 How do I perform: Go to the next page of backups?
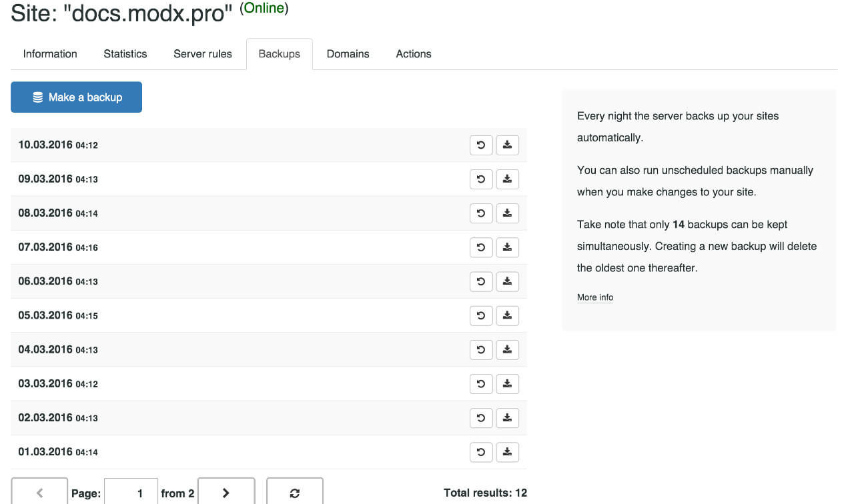[226, 493]
